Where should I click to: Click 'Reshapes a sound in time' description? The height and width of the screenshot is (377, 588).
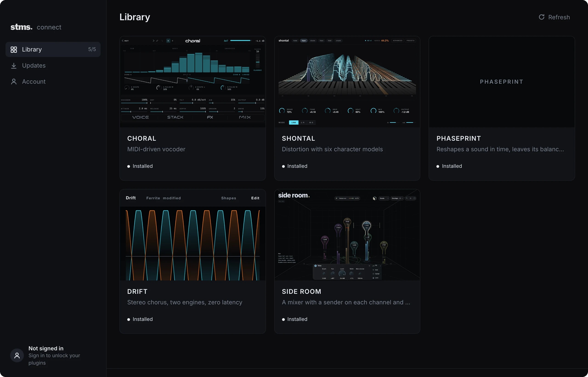pyautogui.click(x=500, y=149)
